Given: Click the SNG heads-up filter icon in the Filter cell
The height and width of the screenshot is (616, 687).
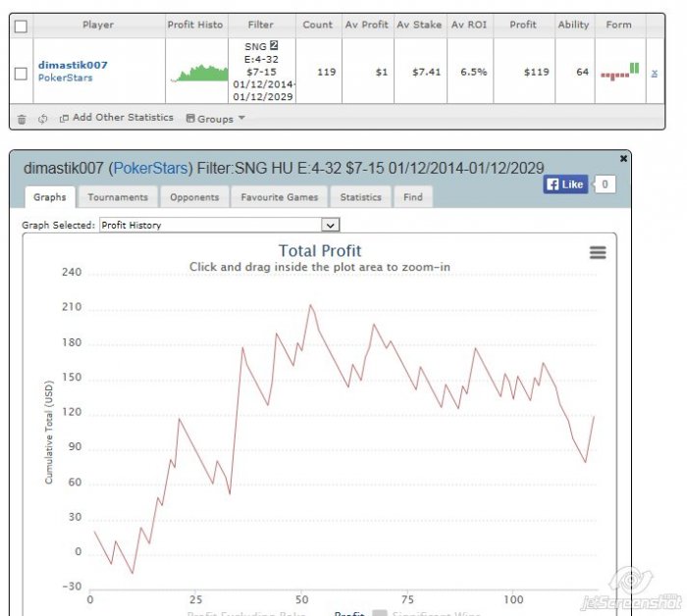Looking at the screenshot, I should (274, 45).
